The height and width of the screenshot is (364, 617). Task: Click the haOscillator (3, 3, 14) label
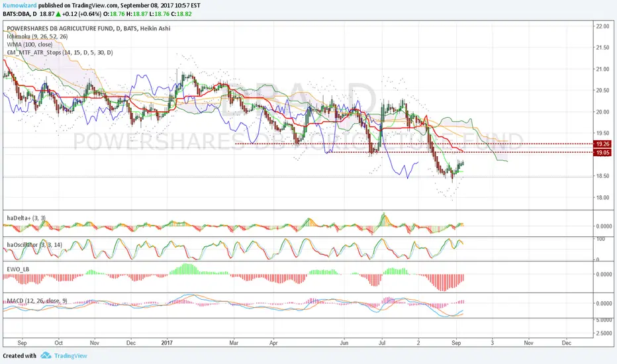click(x=34, y=245)
